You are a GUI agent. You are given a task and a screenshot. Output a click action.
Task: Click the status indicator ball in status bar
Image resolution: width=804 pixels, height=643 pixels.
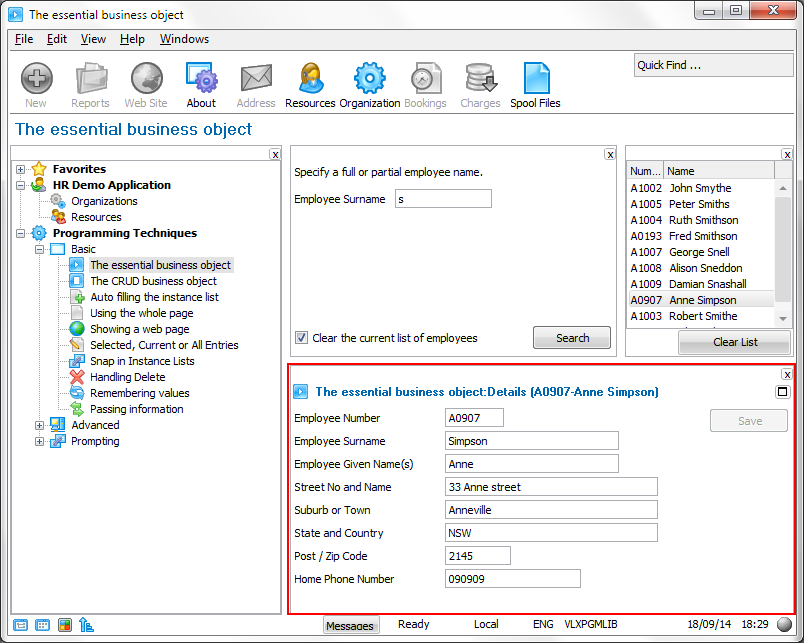(x=785, y=625)
